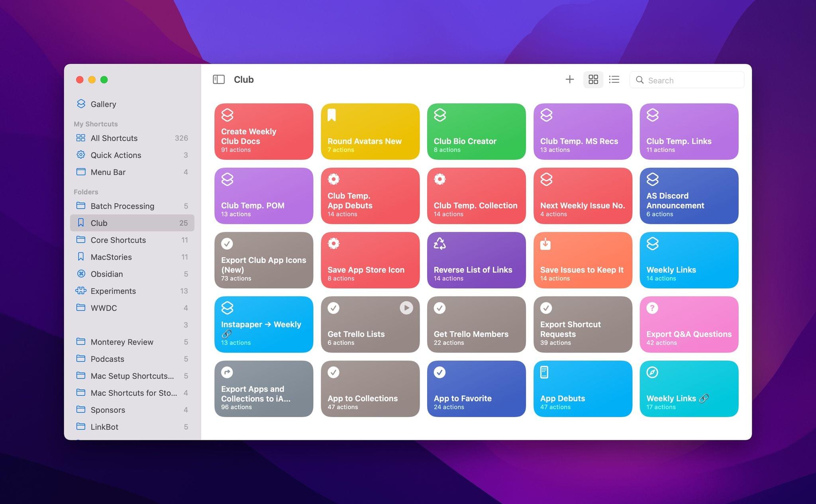
Task: Open Quick Actions section
Action: [132, 155]
